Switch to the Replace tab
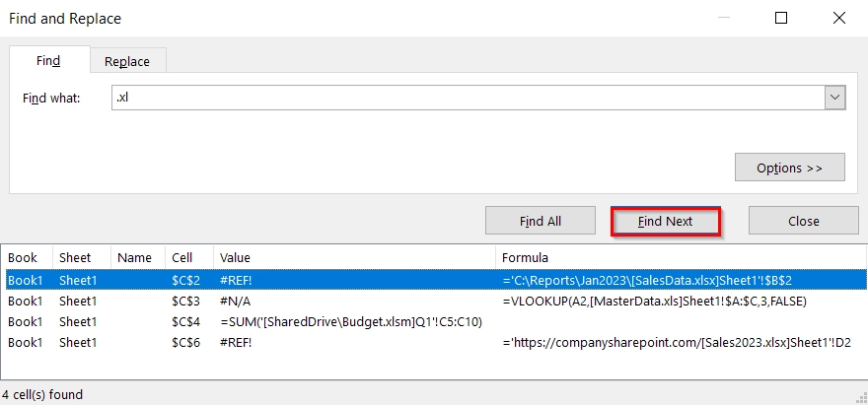Viewport: 868px width, 405px height. (x=127, y=61)
